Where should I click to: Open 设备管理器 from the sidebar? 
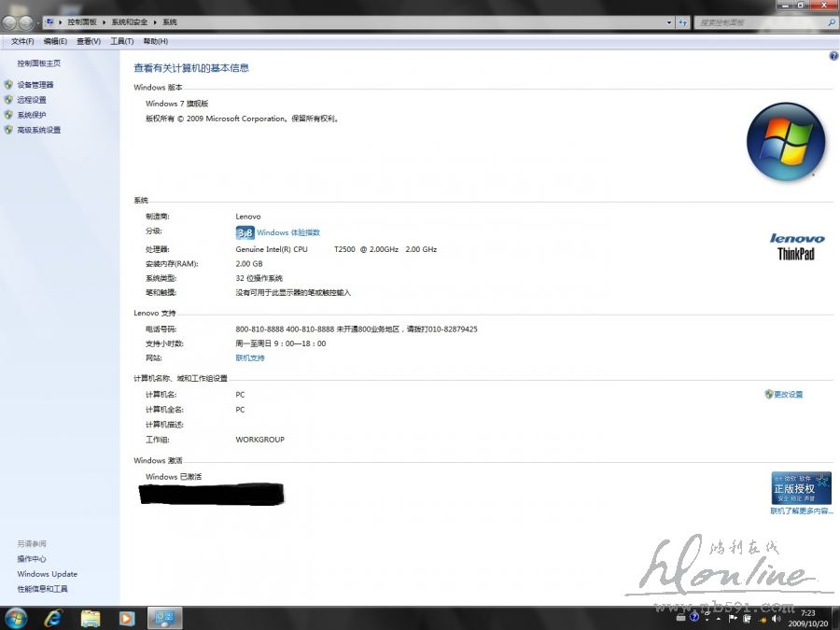(35, 85)
